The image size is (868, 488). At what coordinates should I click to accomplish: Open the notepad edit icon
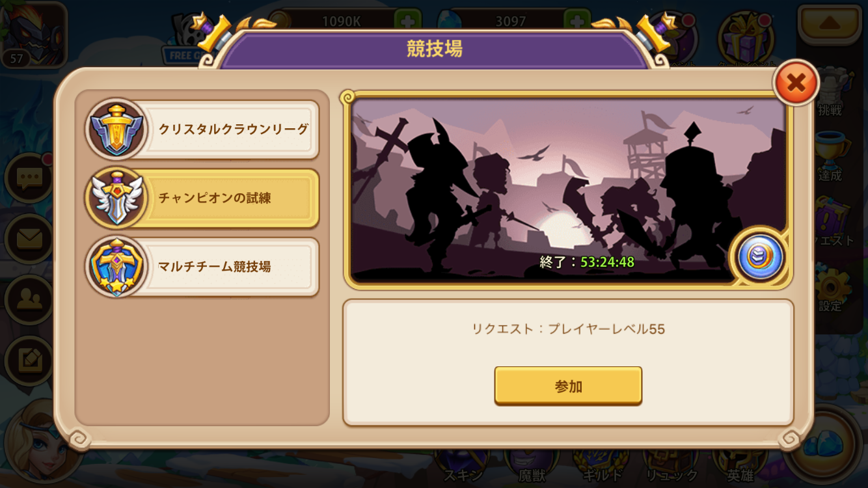tap(29, 360)
